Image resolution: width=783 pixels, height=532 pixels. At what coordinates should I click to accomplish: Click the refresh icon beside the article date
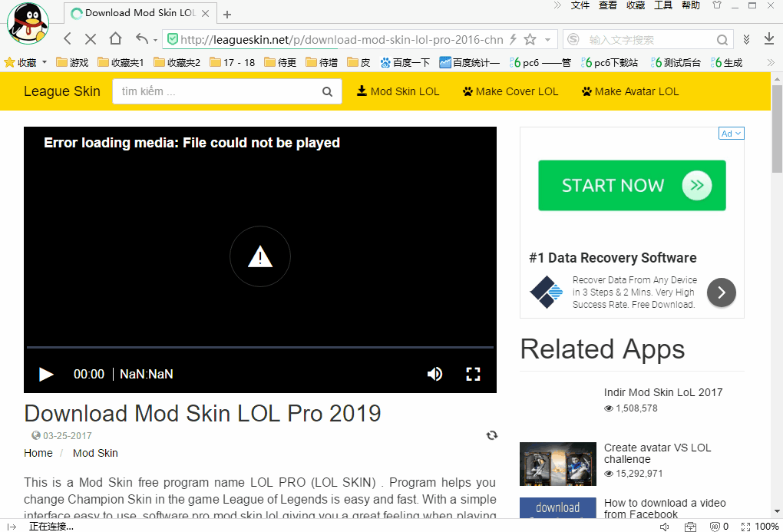pos(492,435)
